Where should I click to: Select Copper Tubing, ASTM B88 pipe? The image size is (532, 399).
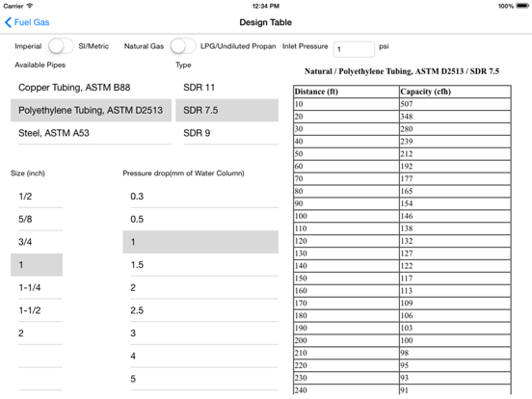(91, 88)
